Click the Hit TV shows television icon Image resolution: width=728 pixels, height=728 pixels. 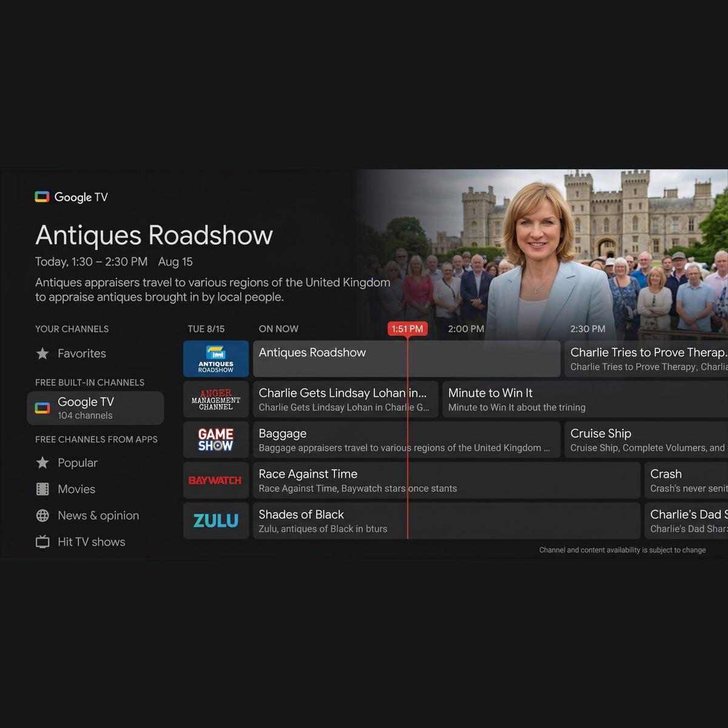[x=42, y=542]
